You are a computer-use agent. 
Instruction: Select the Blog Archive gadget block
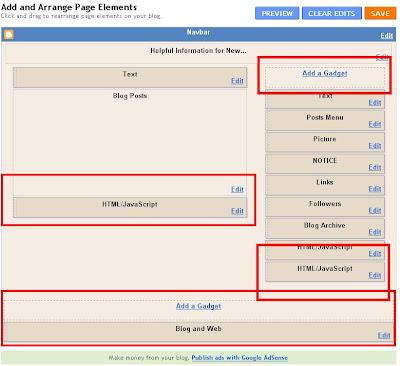(x=325, y=228)
